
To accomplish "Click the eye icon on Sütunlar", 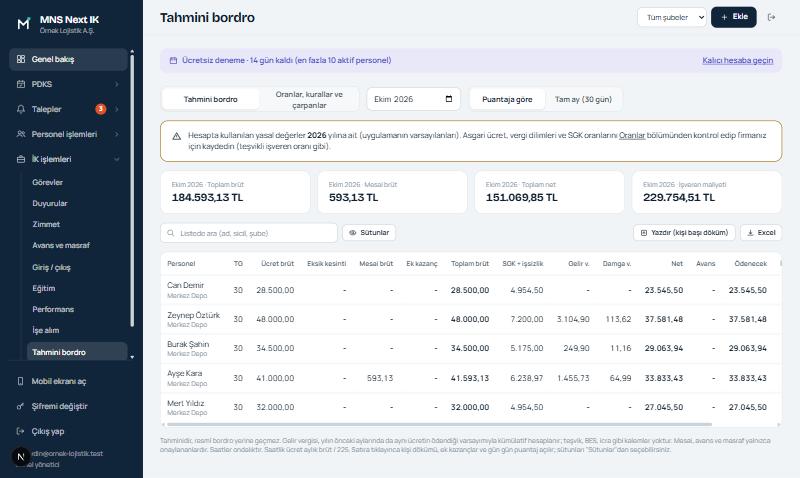I will pyautogui.click(x=353, y=233).
